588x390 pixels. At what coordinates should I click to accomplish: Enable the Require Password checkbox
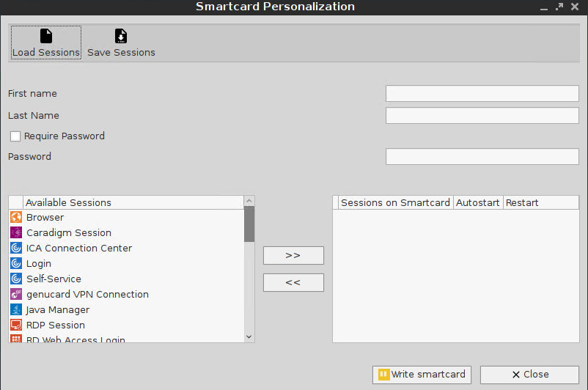pos(15,136)
